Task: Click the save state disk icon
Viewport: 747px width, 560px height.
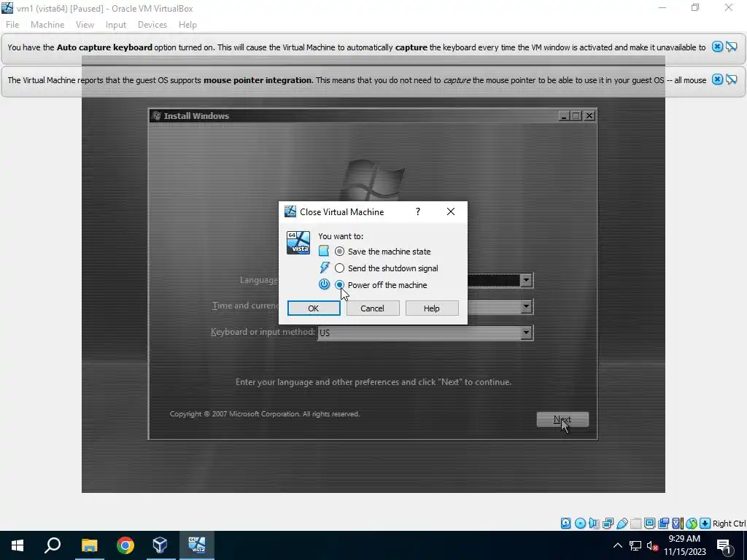Action: pyautogui.click(x=324, y=251)
